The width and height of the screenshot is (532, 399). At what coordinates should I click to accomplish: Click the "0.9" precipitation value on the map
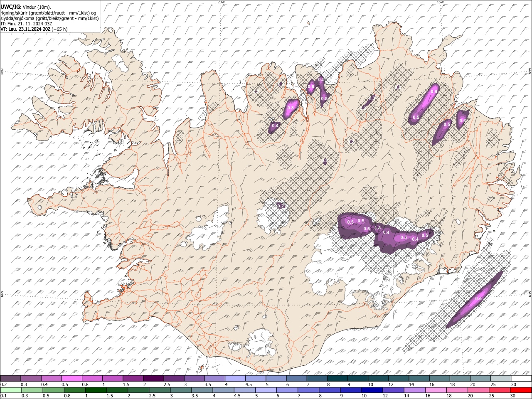434,91
